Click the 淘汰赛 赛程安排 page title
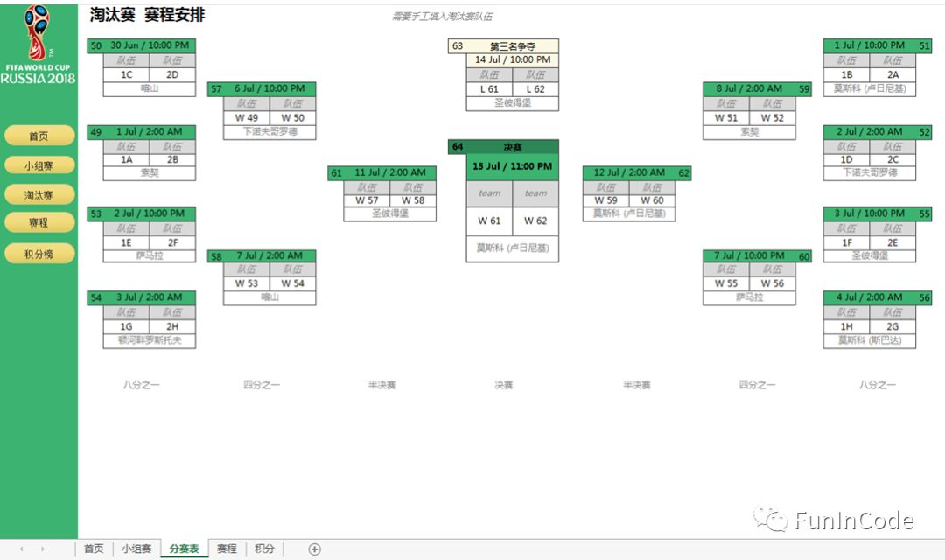 coord(148,15)
